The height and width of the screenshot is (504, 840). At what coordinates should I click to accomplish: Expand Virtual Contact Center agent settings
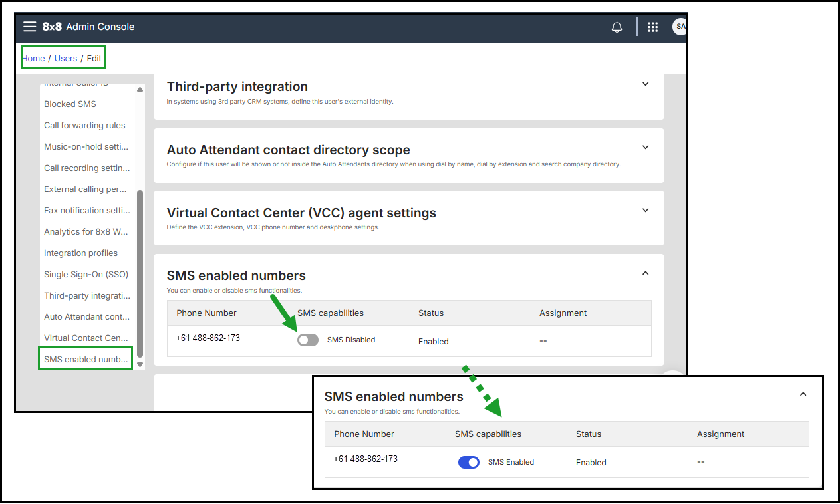tap(645, 211)
